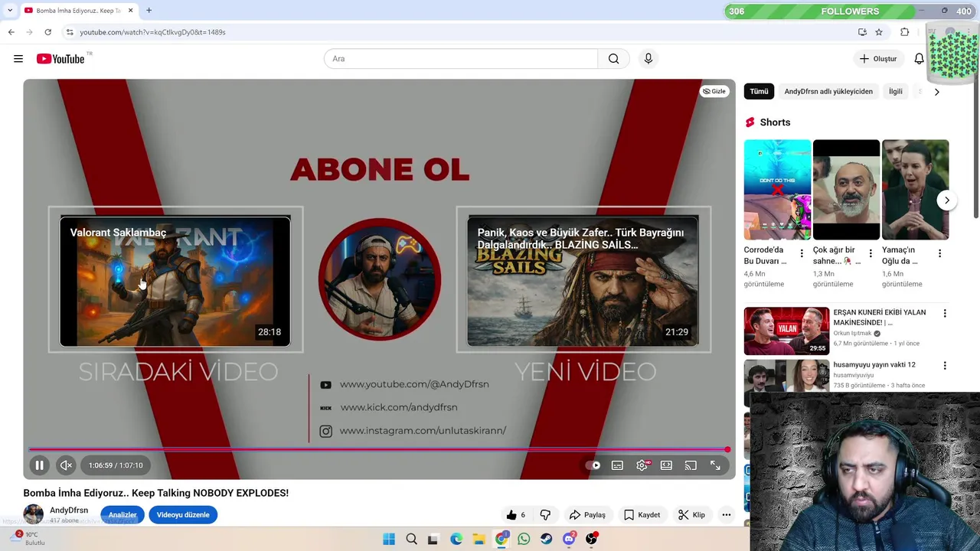This screenshot has width=980, height=551.
Task: Open options for Corrode'da short
Action: 802,253
